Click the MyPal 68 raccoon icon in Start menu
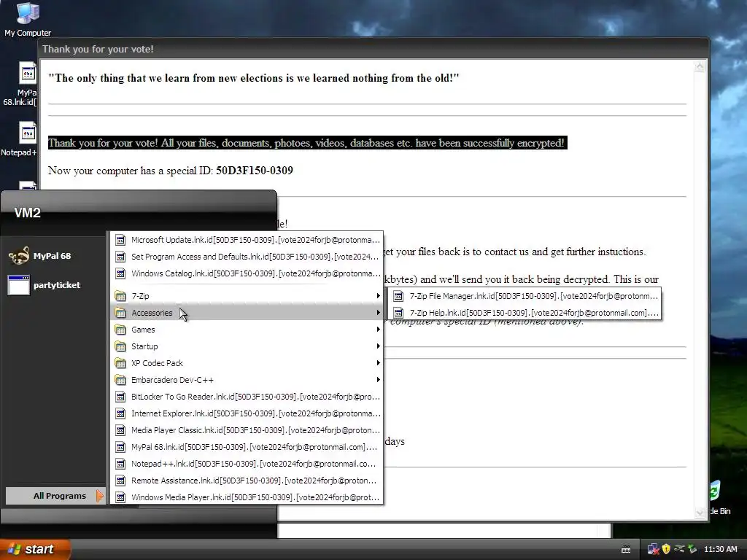The height and width of the screenshot is (560, 747). click(19, 256)
